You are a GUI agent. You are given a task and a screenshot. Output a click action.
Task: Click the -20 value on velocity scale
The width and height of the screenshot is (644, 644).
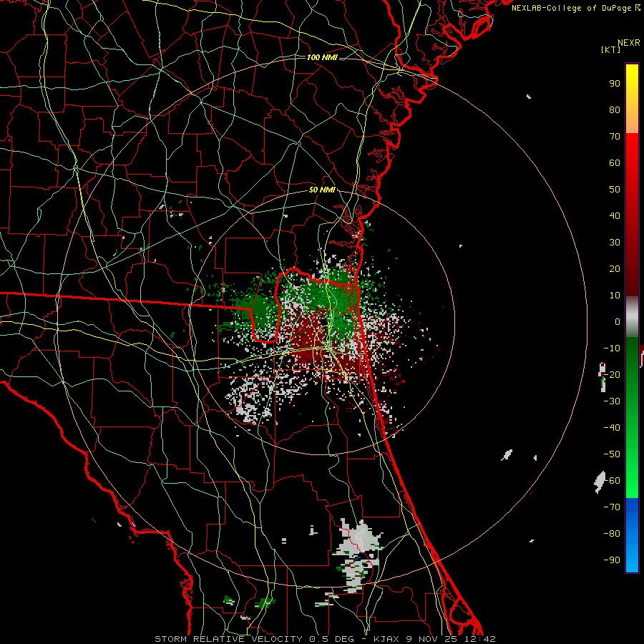pos(612,375)
